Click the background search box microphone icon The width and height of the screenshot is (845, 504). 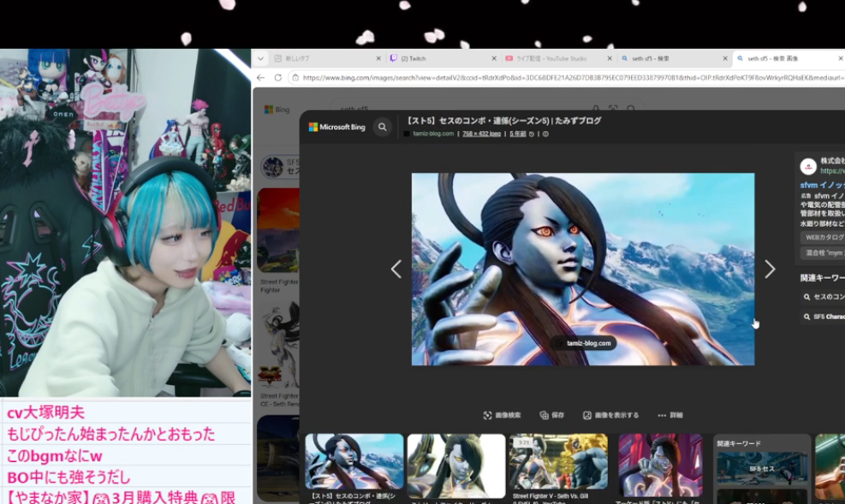tap(596, 109)
